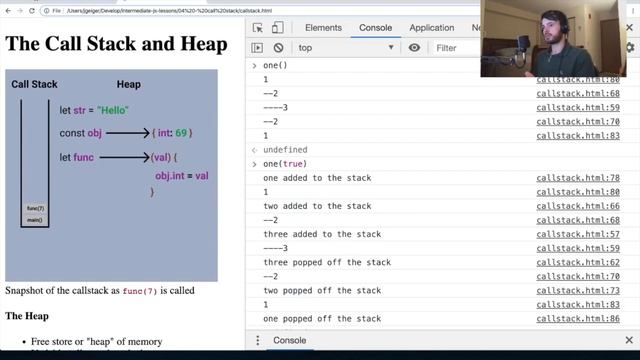Screen dimensions: 640x360
Task: Show the console sidebar icon
Action: pos(257,48)
